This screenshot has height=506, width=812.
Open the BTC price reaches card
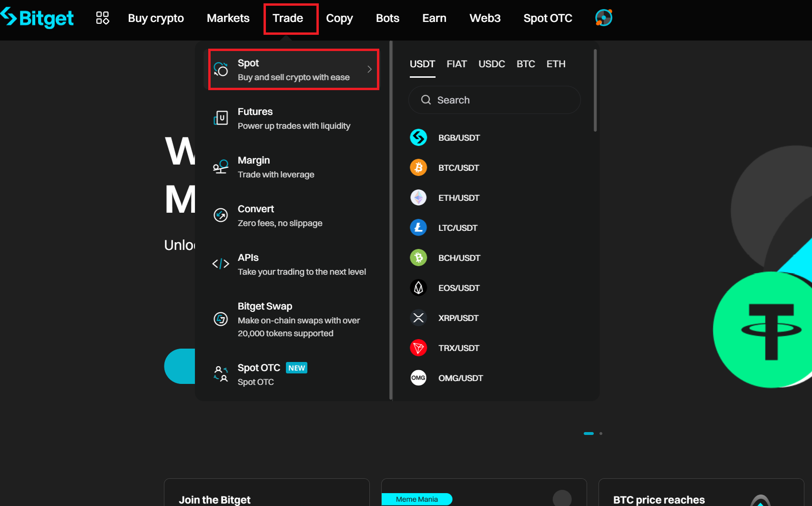(x=701, y=493)
